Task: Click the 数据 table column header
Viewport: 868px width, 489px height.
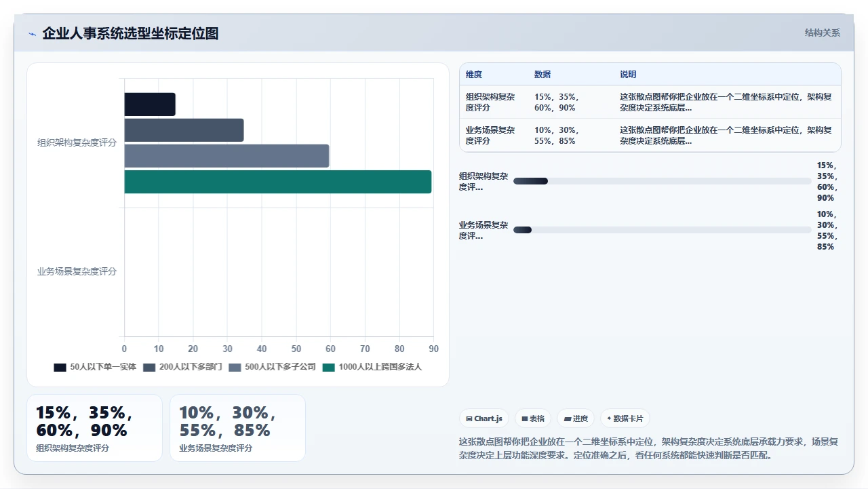Action: (x=542, y=75)
